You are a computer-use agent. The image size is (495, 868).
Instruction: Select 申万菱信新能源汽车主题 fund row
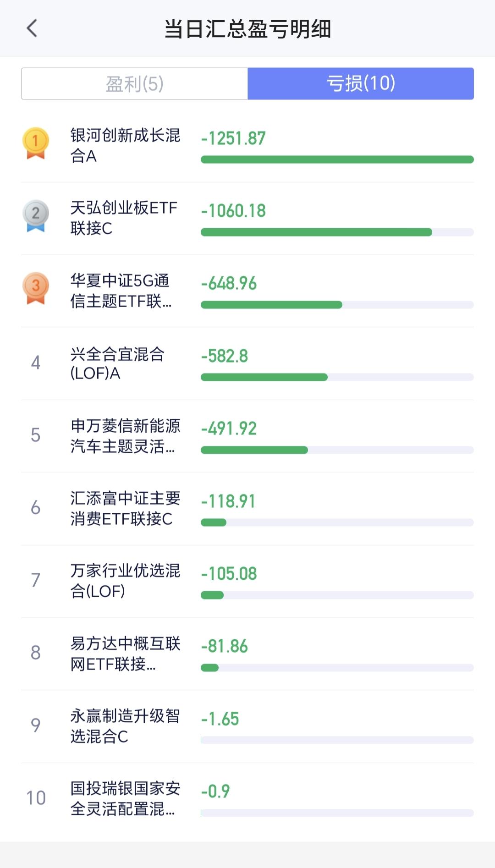[x=247, y=436]
